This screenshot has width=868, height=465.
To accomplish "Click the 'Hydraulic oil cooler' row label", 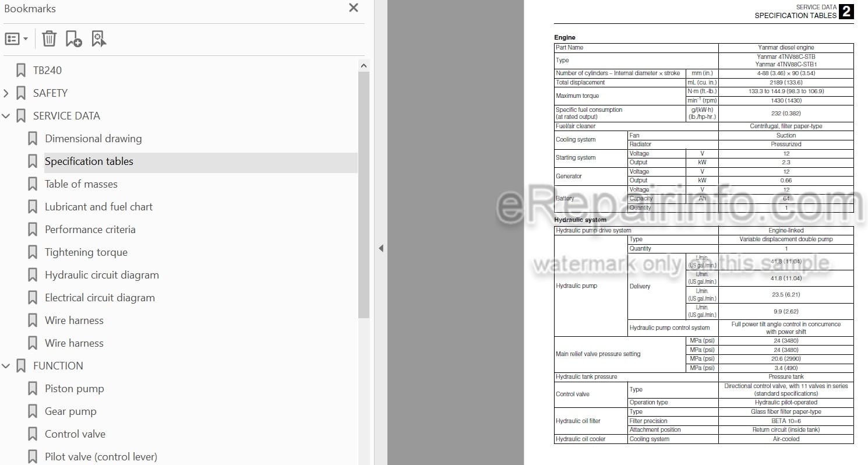I will coord(580,439).
